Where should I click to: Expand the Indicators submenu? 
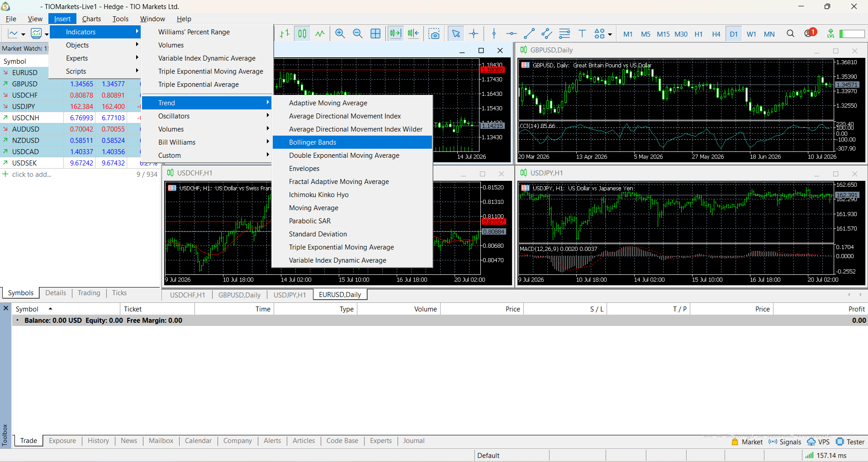[95, 32]
